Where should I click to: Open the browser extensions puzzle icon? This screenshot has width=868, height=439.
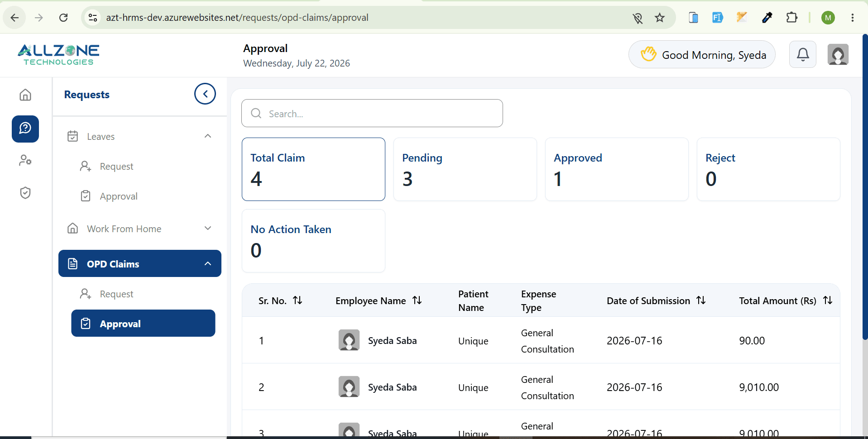click(791, 18)
